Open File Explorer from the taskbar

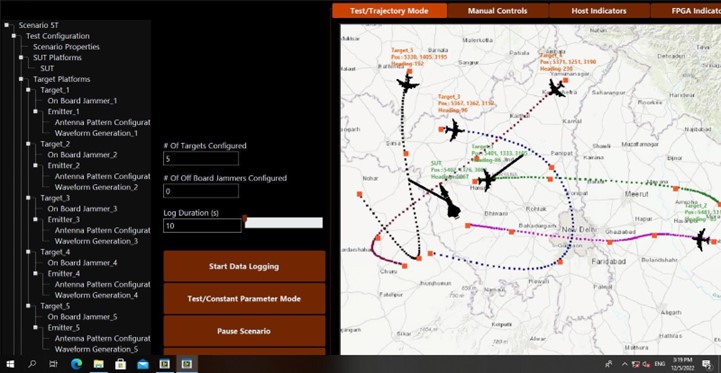[x=98, y=364]
